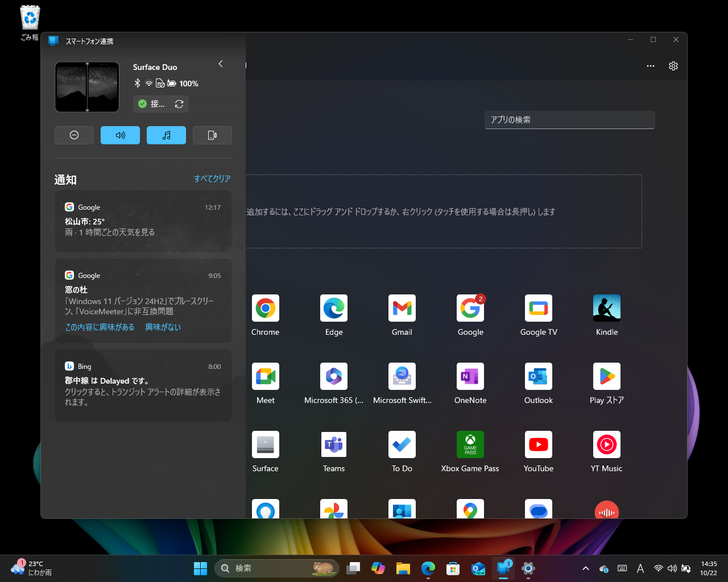Click the アプリの検索 search field

[x=569, y=120]
